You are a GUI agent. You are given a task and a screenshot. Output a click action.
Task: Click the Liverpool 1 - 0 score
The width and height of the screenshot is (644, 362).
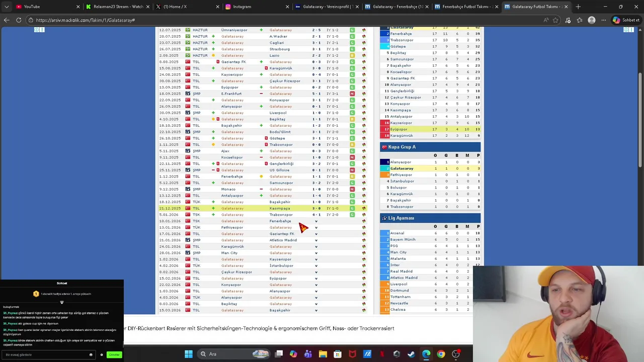[x=316, y=113]
